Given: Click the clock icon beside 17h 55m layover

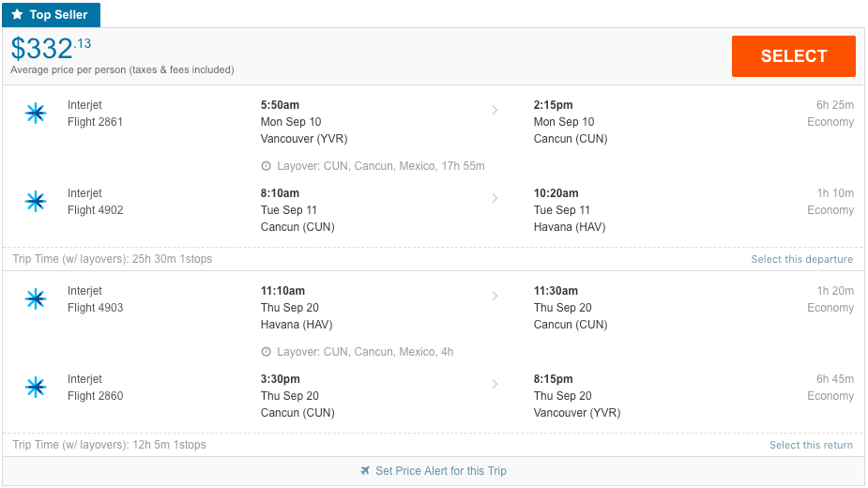Looking at the screenshot, I should coord(266,165).
